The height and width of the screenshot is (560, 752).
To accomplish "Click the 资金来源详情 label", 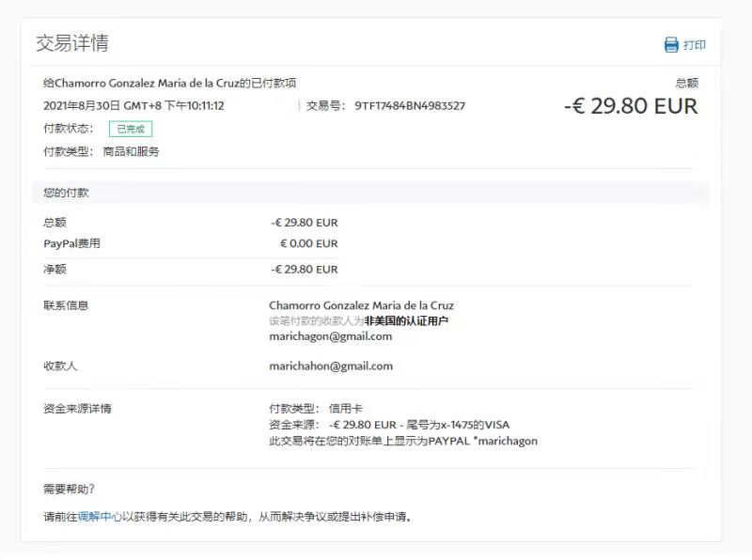I will 84,409.
